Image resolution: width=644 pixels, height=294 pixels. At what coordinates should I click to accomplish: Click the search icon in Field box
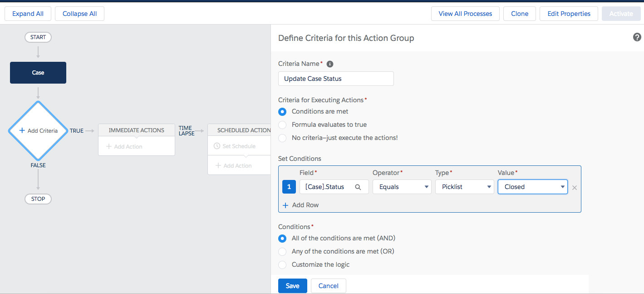coord(358,187)
